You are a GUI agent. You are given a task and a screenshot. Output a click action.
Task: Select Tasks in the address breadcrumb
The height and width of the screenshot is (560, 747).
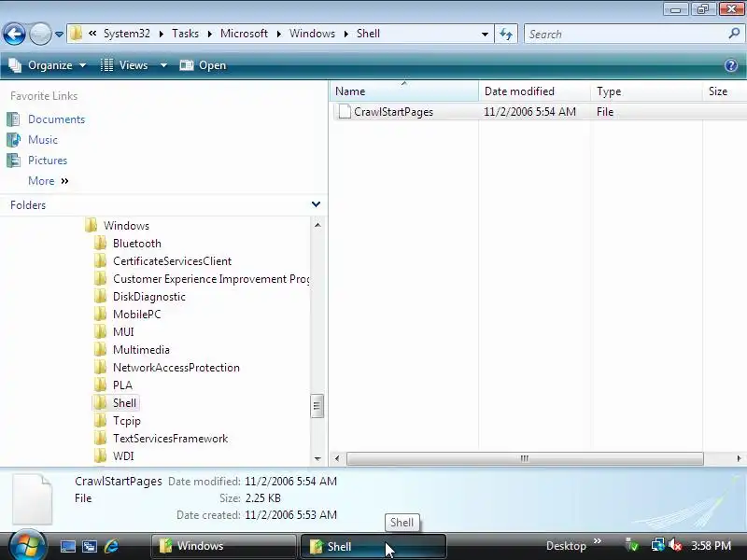coord(185,34)
